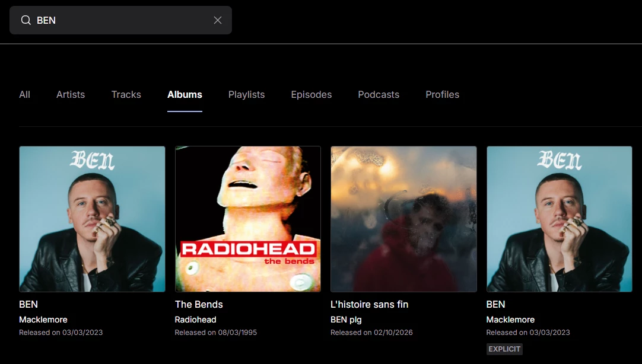The width and height of the screenshot is (642, 364).
Task: Click the Radiohead artist name
Action: pyautogui.click(x=195, y=320)
